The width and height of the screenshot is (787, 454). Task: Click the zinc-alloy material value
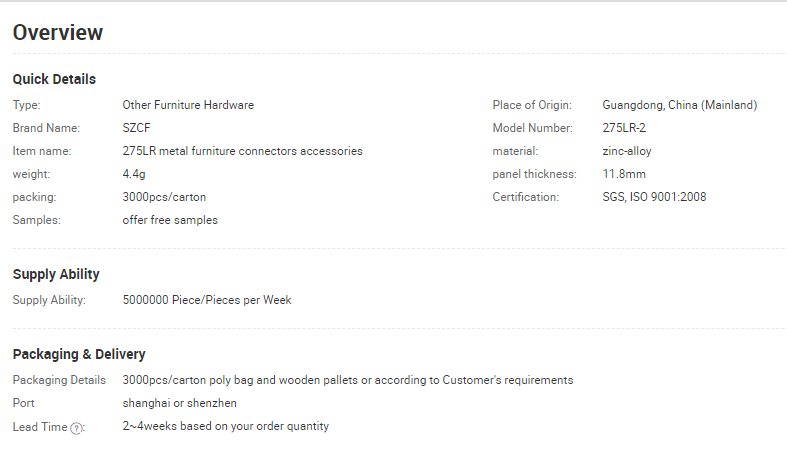(627, 151)
